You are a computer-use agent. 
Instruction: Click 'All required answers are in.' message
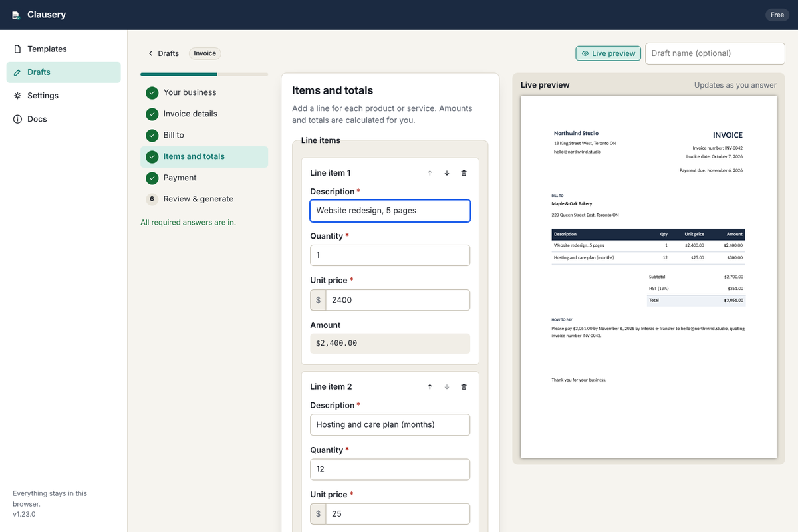point(188,222)
